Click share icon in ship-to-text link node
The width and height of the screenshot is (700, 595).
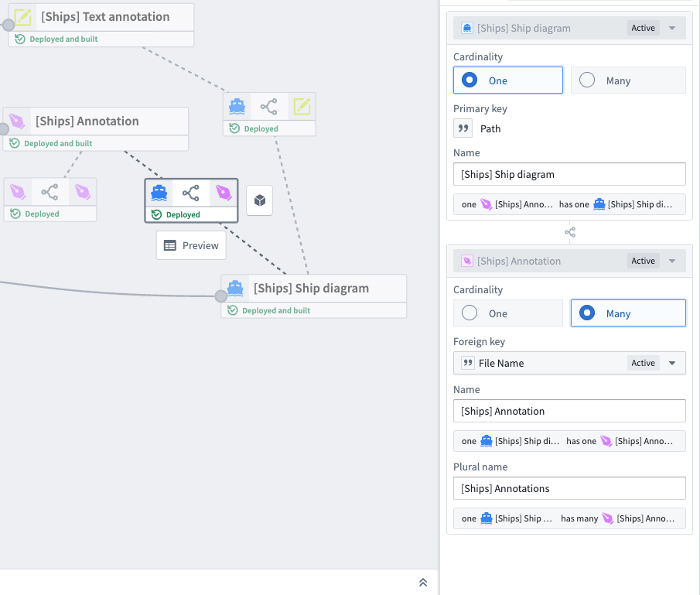pyautogui.click(x=268, y=107)
